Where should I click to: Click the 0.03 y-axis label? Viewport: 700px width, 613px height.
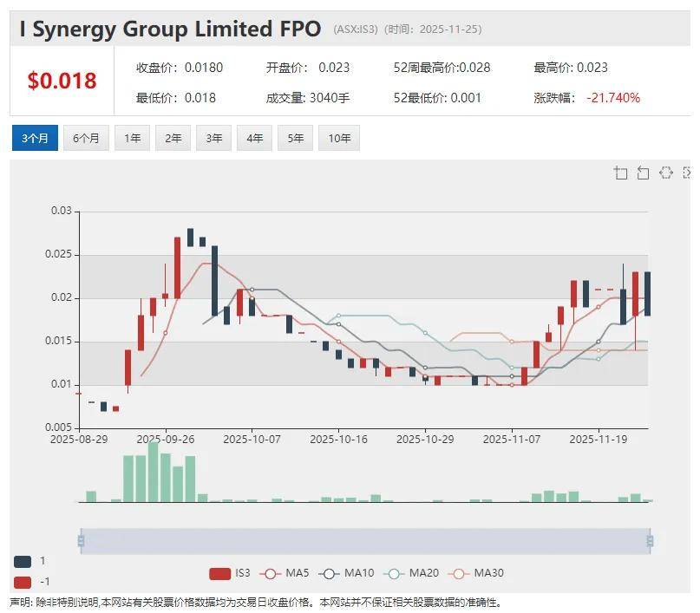pyautogui.click(x=62, y=211)
